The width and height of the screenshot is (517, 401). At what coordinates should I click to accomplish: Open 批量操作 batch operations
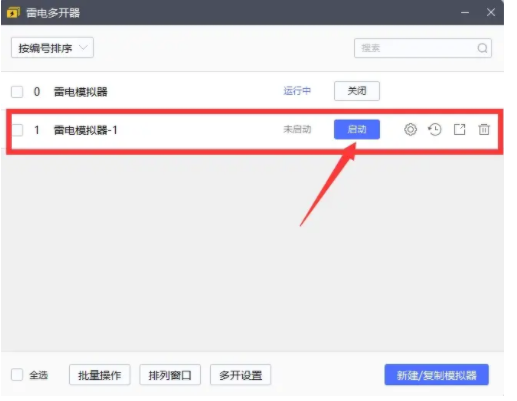[x=99, y=375]
